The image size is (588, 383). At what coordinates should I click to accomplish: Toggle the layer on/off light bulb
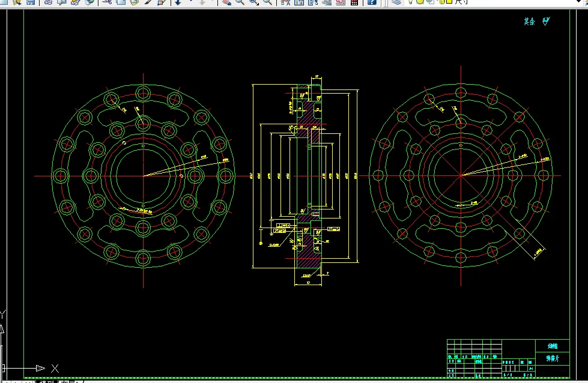[410, 1]
